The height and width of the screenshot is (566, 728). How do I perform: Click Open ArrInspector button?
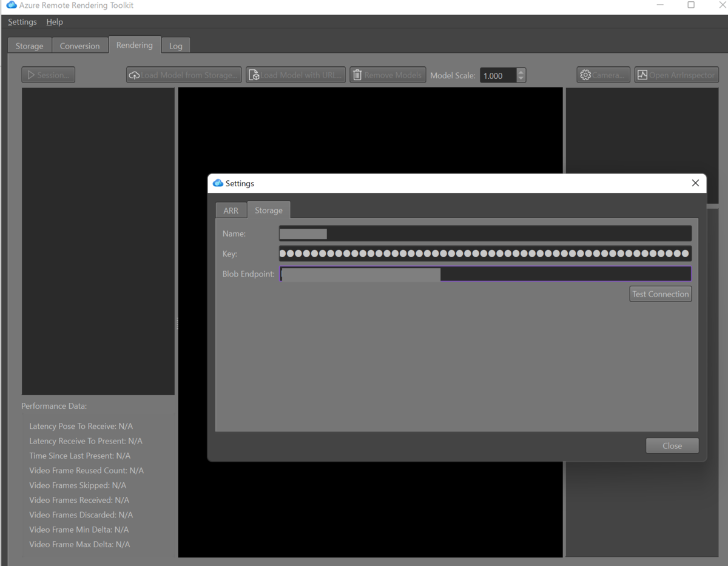tap(676, 75)
